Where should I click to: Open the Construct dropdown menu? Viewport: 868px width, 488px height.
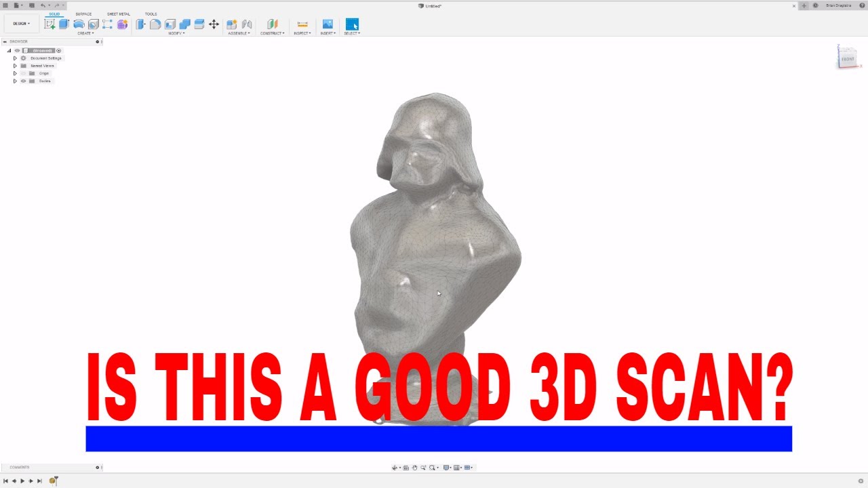point(272,33)
